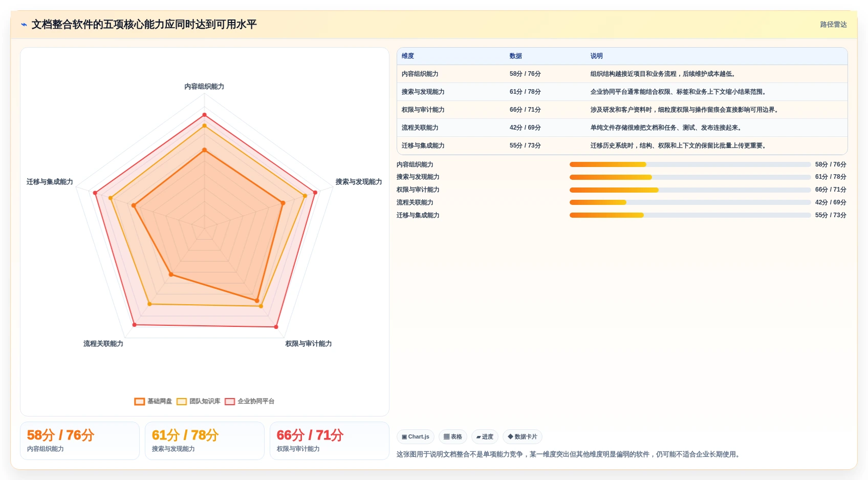The height and width of the screenshot is (480, 868).
Task: Click the 内容组织能力 radar axis label
Action: [x=204, y=87]
